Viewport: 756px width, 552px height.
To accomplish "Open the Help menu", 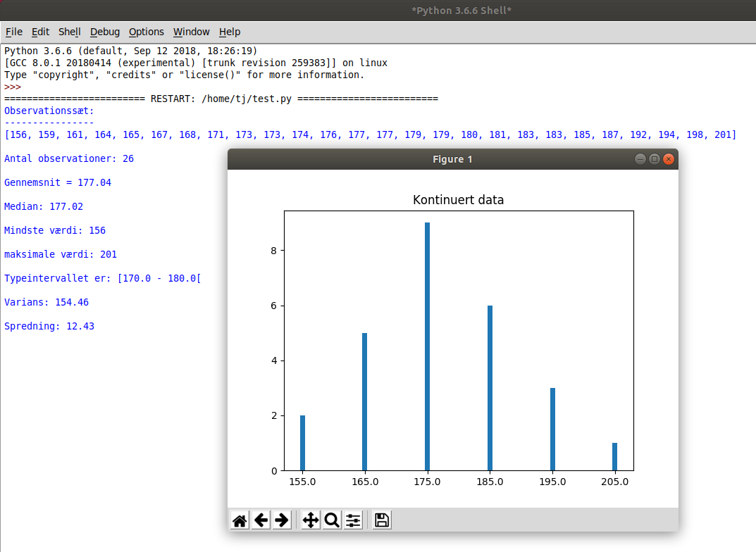I will [x=230, y=32].
